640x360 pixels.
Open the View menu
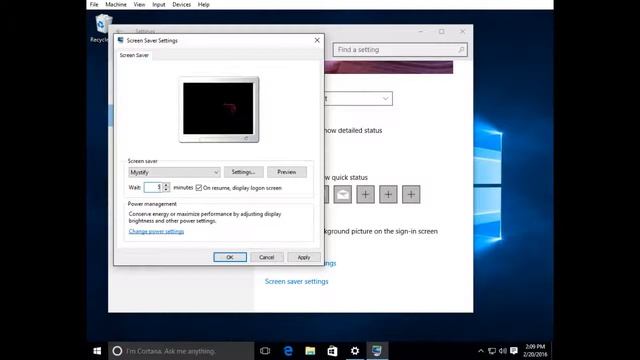coord(139,4)
